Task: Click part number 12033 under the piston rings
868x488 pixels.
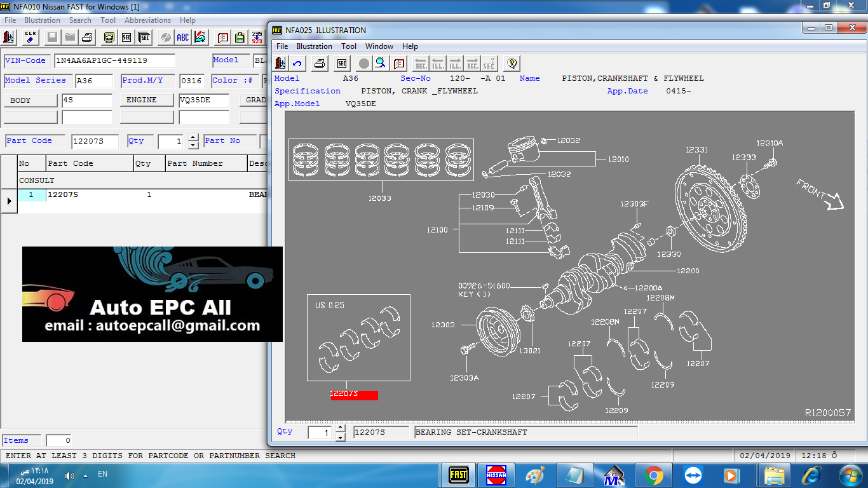Action: pos(380,198)
